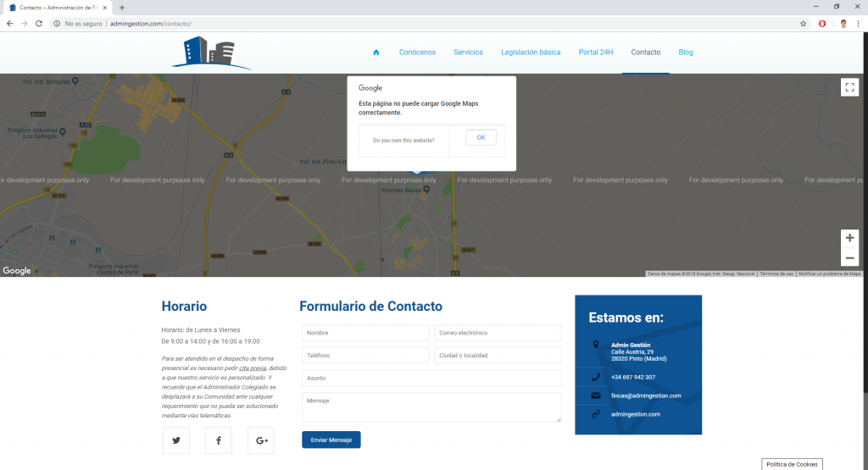The image size is (868, 470).
Task: Click the address bar URL
Action: click(x=151, y=24)
